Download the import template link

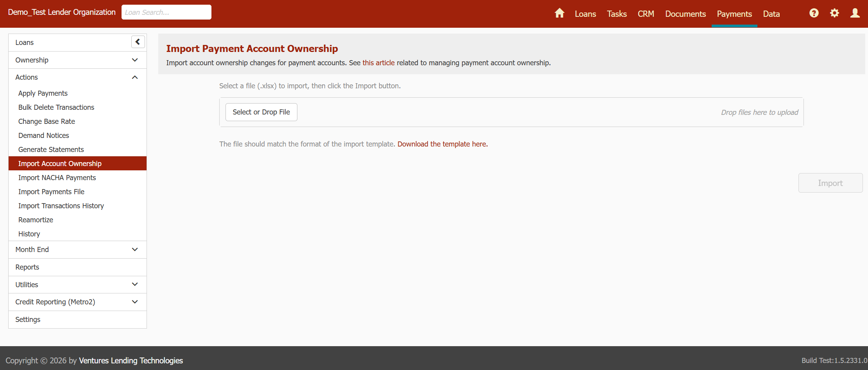point(442,144)
